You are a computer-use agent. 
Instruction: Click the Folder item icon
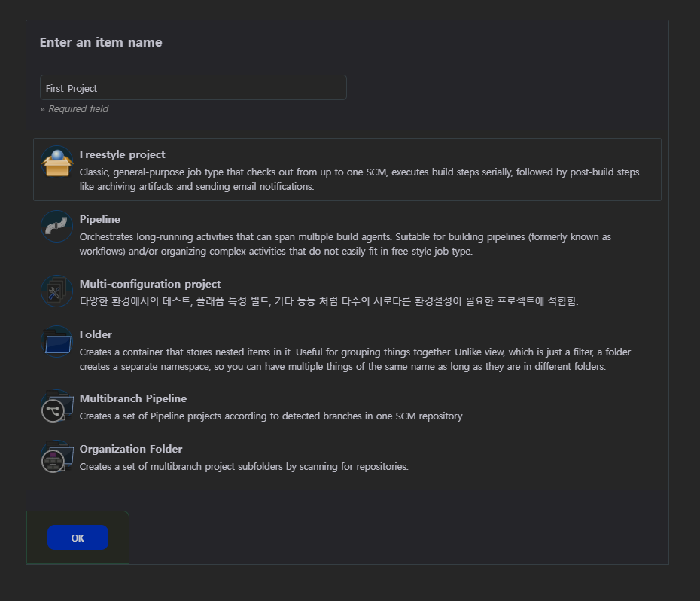click(56, 341)
